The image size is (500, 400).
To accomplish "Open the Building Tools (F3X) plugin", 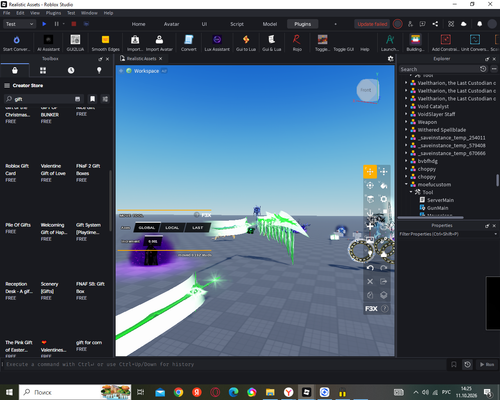I will [415, 43].
